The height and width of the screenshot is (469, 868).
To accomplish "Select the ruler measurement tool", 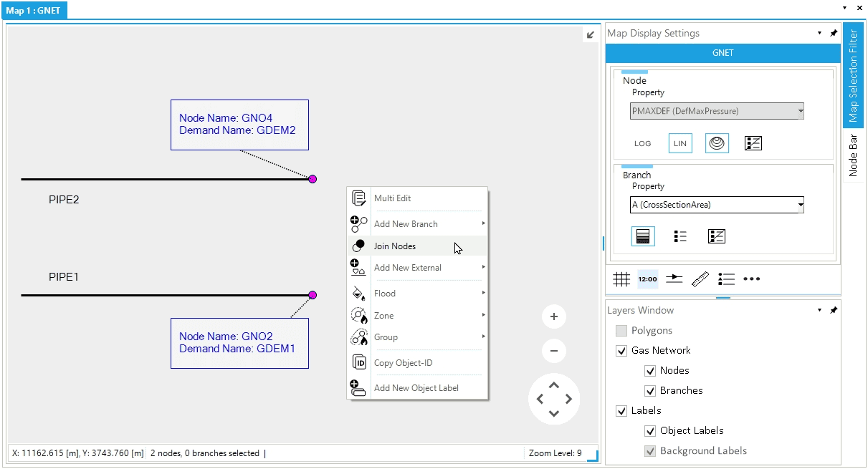I will [700, 279].
